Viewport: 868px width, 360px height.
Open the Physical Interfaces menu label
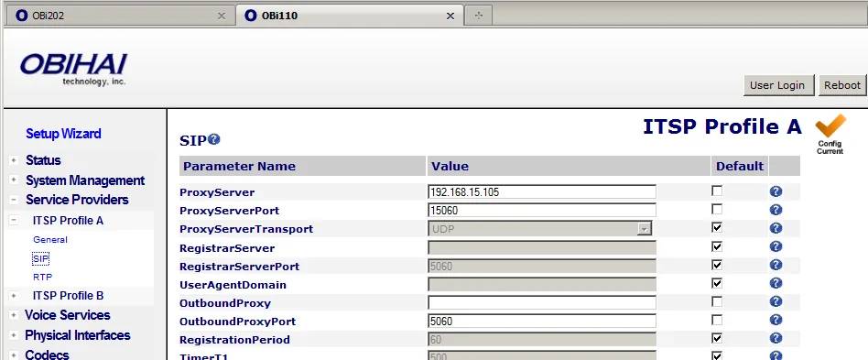[78, 335]
